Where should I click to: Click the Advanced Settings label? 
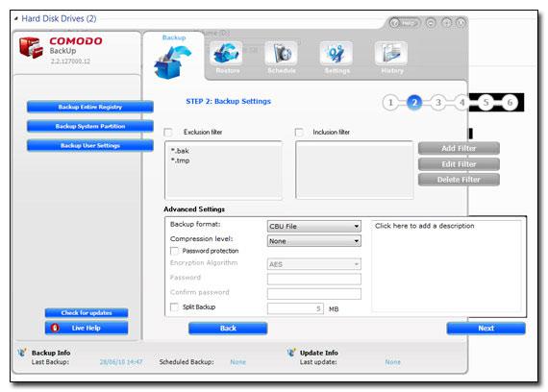(x=194, y=209)
